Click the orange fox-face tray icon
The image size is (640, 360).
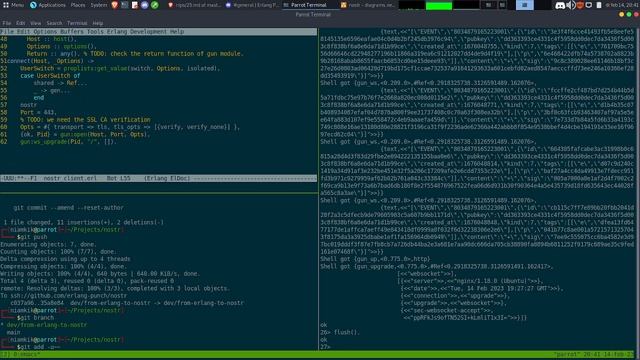click(x=580, y=5)
